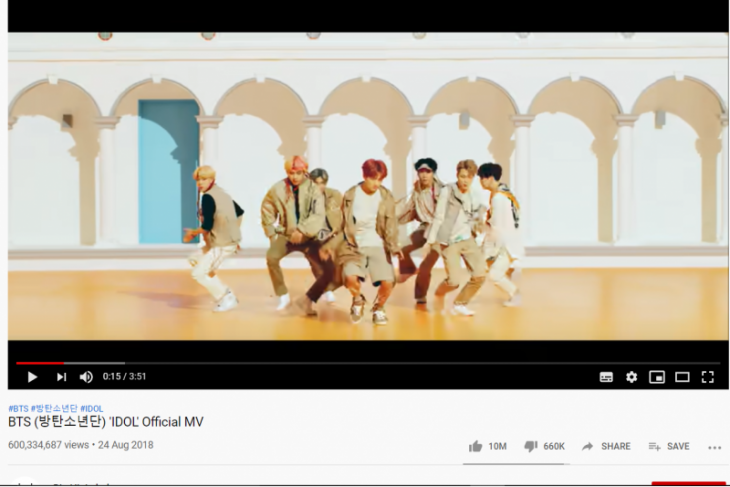Click the red subscribe button below the video
Viewport: 730px width, 487px height.
(x=689, y=484)
